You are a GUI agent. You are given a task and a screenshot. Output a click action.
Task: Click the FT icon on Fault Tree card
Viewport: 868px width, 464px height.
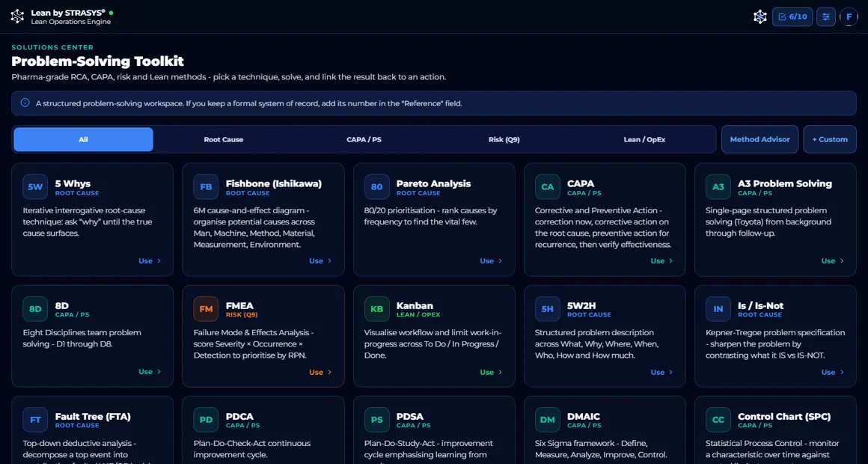[35, 420]
